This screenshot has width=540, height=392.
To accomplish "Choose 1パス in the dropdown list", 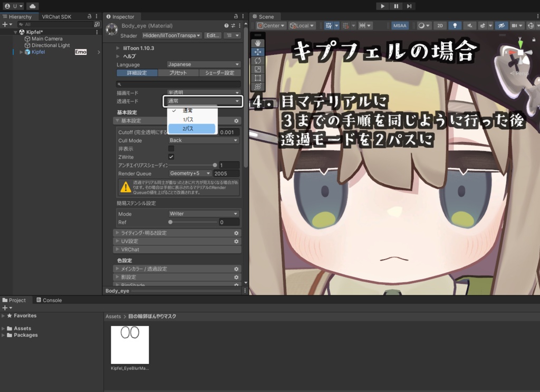I will pyautogui.click(x=191, y=120).
